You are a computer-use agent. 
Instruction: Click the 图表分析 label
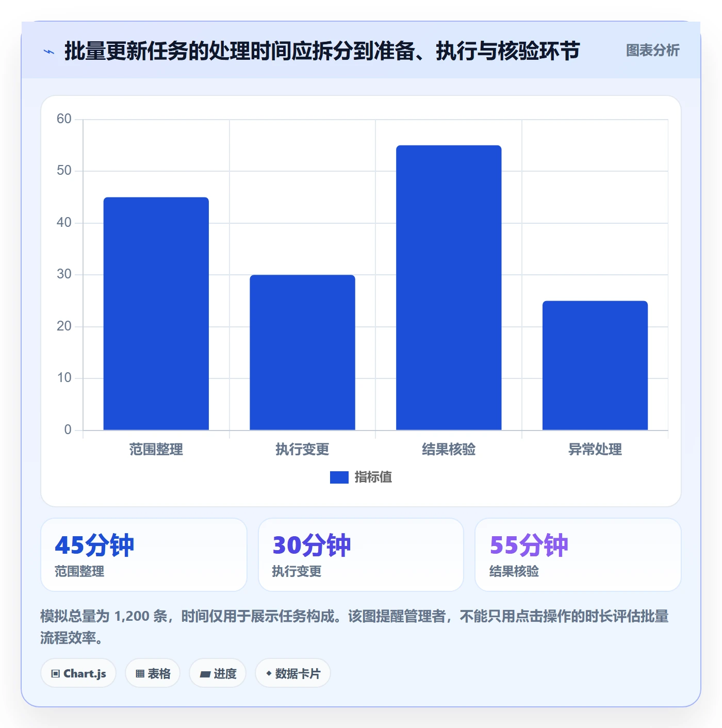coord(652,51)
